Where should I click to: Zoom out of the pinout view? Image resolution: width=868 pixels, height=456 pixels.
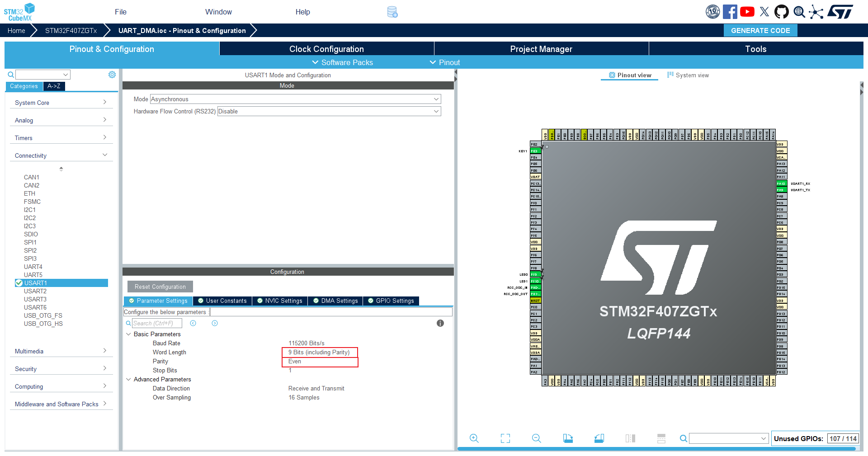coord(537,438)
